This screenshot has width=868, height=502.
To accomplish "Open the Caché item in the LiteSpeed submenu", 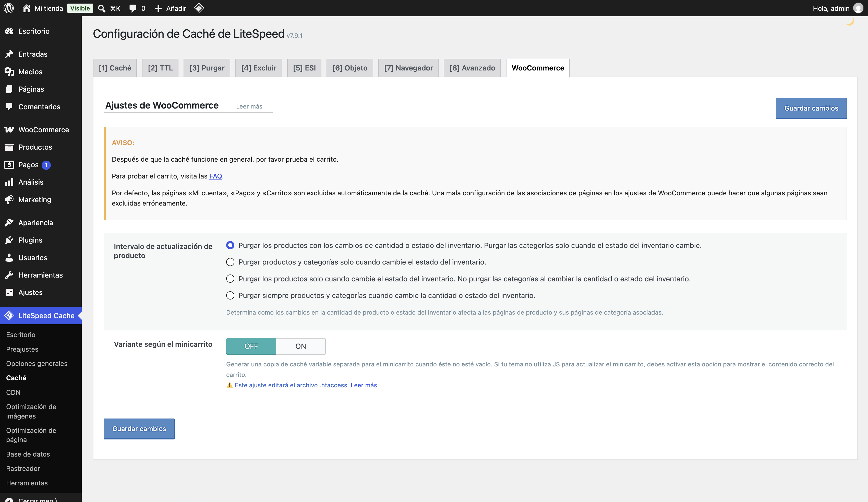I will pos(16,378).
